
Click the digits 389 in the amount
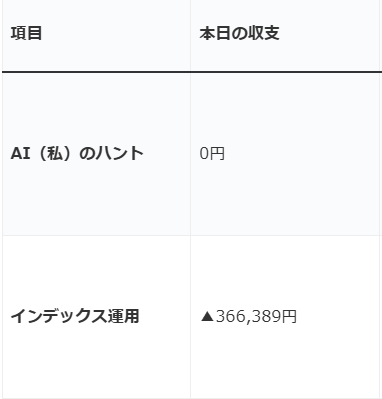click(266, 316)
